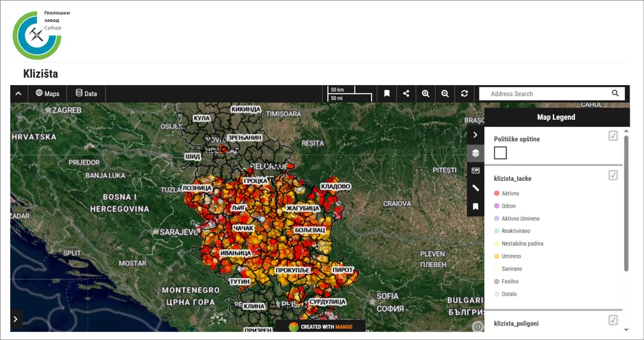Open the Maps menu
Screen dimensions: 644x340
(47, 94)
